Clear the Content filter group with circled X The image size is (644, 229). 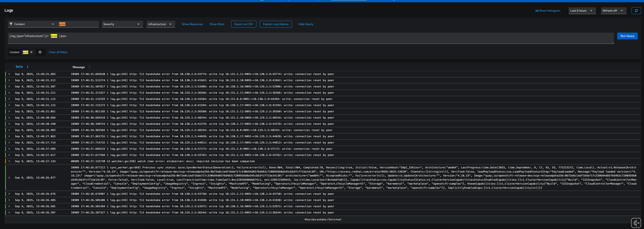click(40, 52)
